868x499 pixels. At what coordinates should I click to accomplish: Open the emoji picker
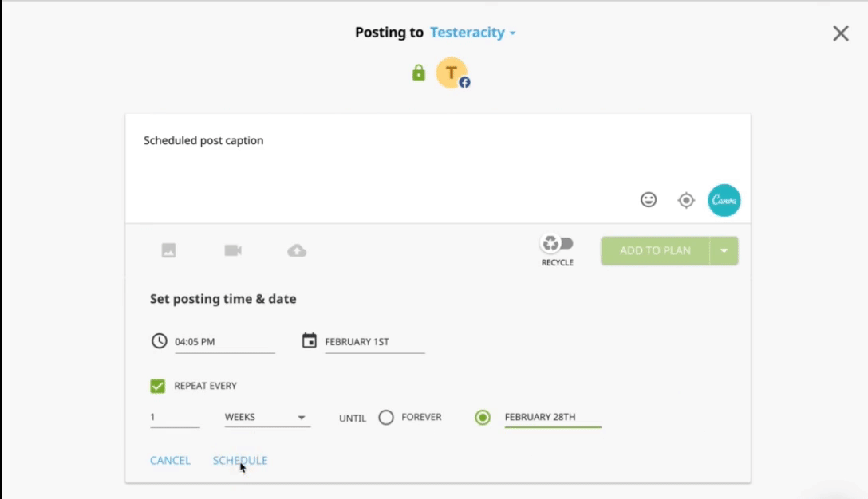pyautogui.click(x=649, y=200)
